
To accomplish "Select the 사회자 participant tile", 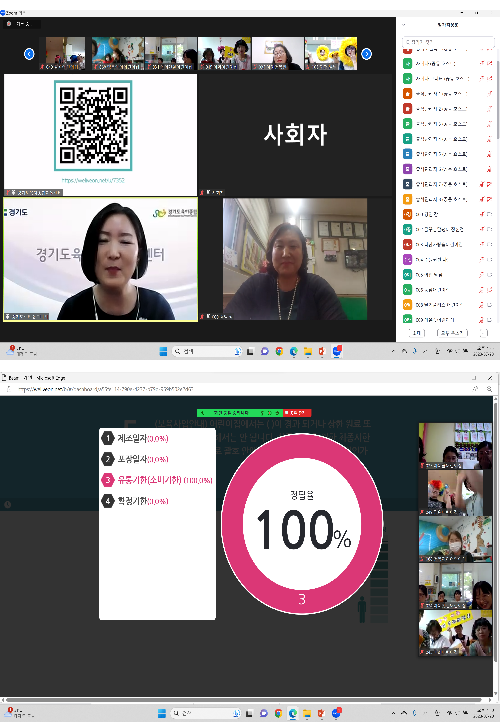I will (296, 135).
